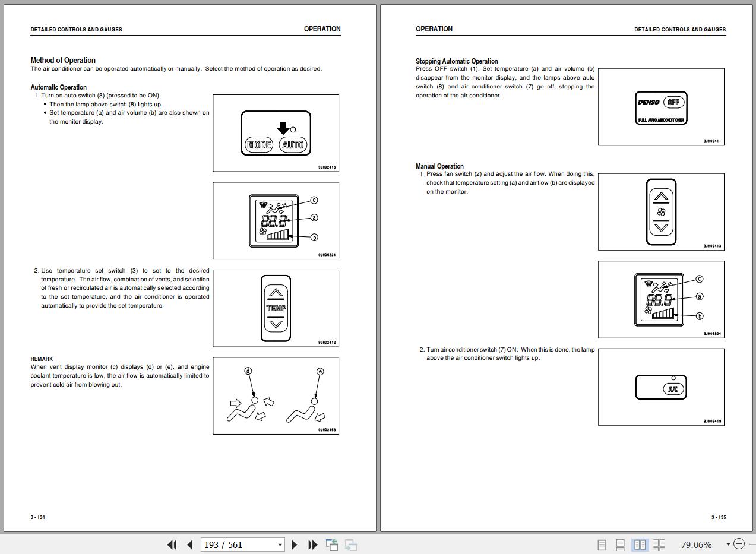
Task: Click page number '3 - 135'
Action: pos(719,517)
